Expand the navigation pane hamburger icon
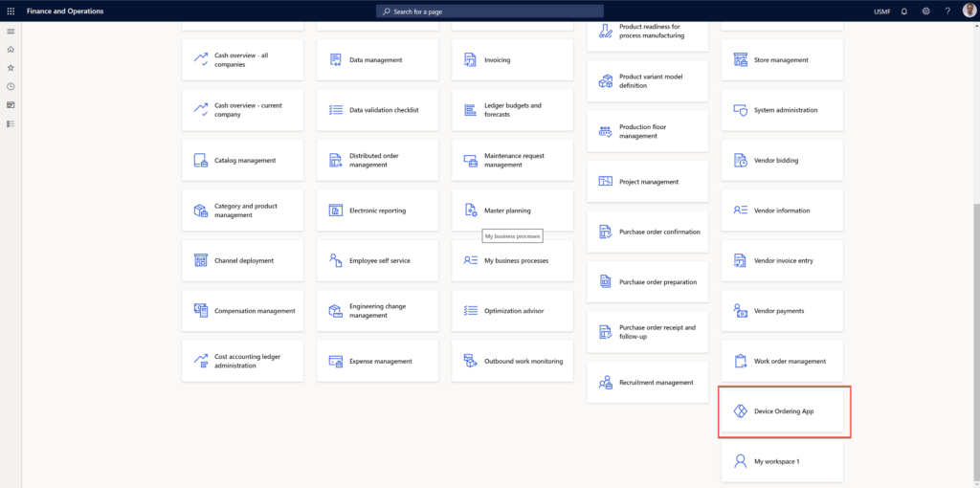 click(11, 31)
